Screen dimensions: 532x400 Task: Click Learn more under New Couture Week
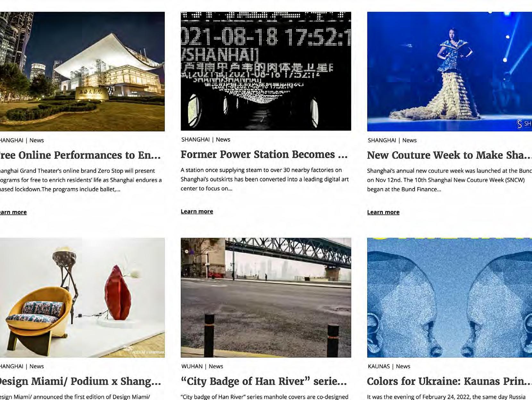tap(383, 212)
